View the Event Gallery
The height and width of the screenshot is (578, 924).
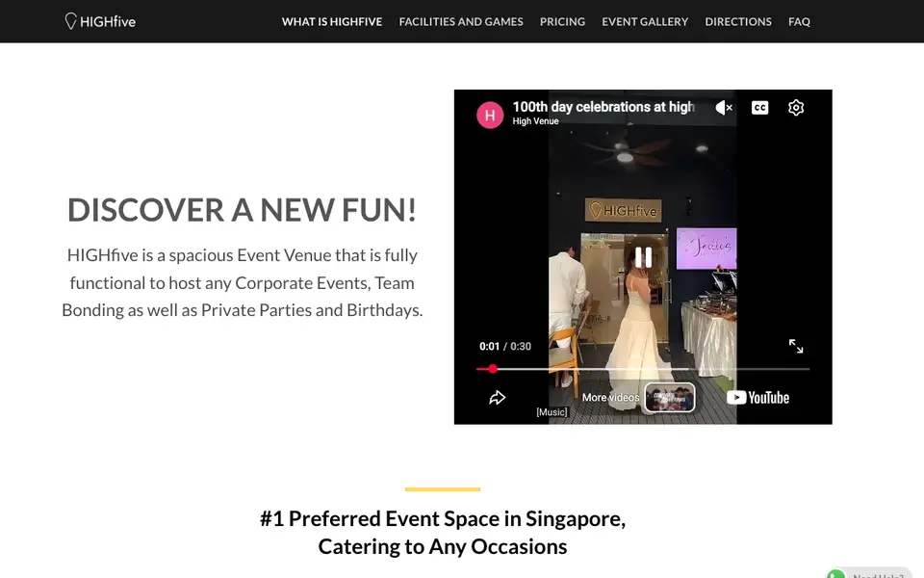pos(645,22)
